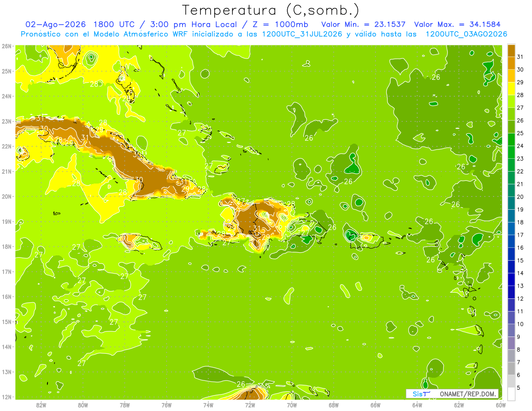The width and height of the screenshot is (532, 411).
Task: Click the number 15 on the color legend
Action: click(x=521, y=261)
